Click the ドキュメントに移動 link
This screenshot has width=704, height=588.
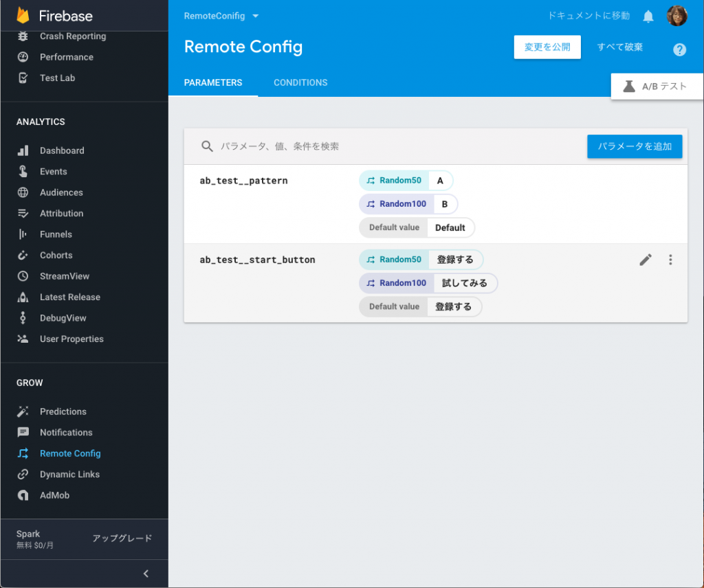[588, 16]
